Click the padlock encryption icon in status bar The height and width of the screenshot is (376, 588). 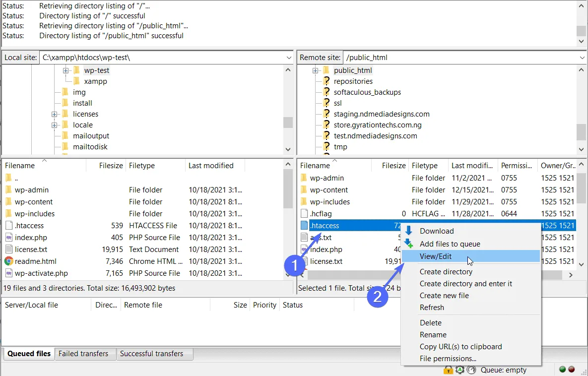448,370
